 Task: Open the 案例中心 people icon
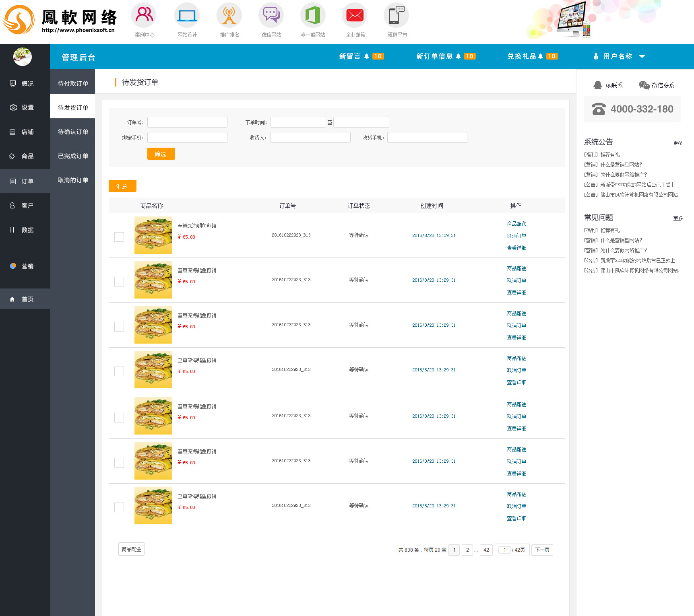[144, 15]
